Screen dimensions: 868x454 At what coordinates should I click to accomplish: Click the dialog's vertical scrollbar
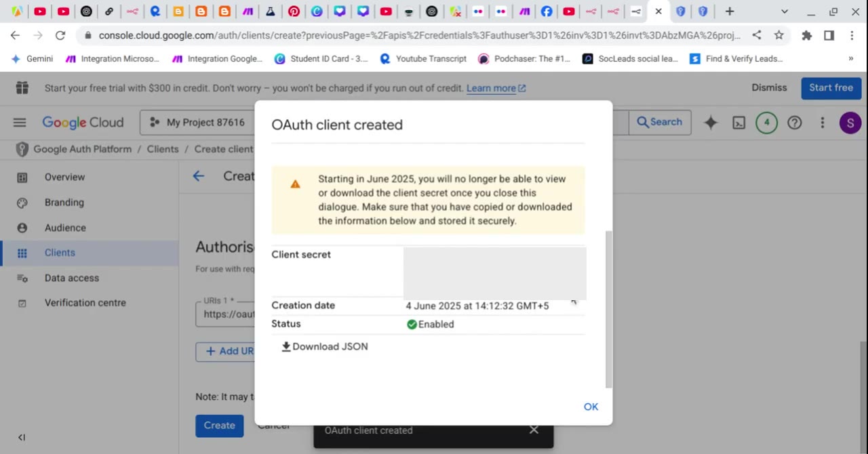[609, 309]
